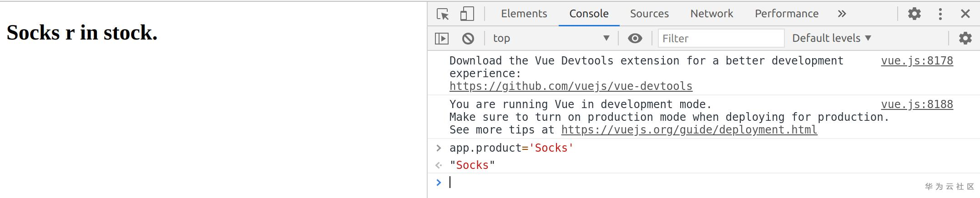The height and width of the screenshot is (198, 980).
Task: Show the console sidebar
Action: pos(442,39)
